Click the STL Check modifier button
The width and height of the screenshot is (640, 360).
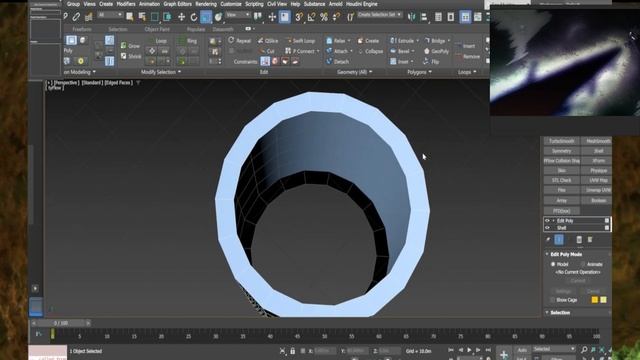[562, 180]
